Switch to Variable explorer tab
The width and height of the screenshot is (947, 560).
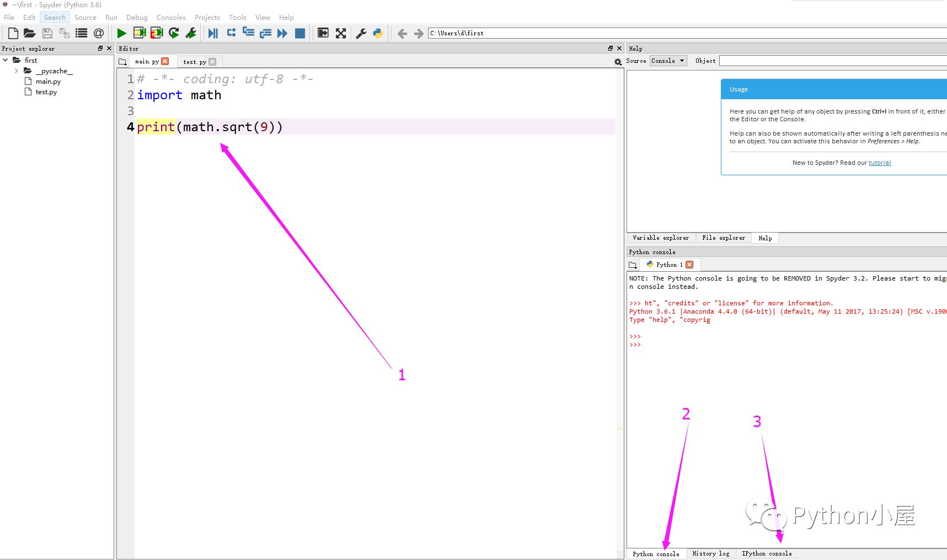coord(661,238)
